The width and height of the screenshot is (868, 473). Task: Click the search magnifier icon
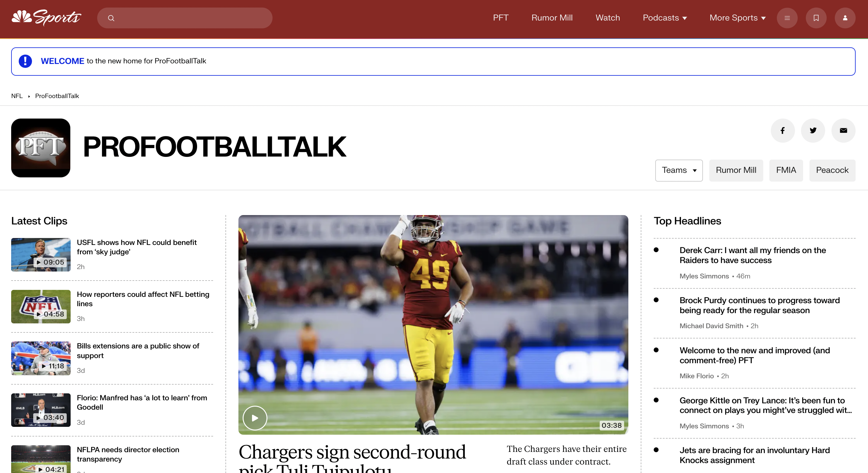(x=111, y=18)
